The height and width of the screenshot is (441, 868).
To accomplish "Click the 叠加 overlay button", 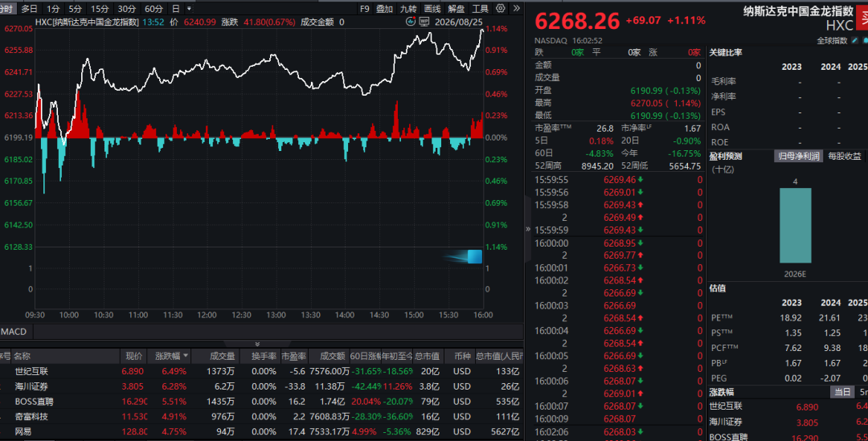I will point(384,8).
